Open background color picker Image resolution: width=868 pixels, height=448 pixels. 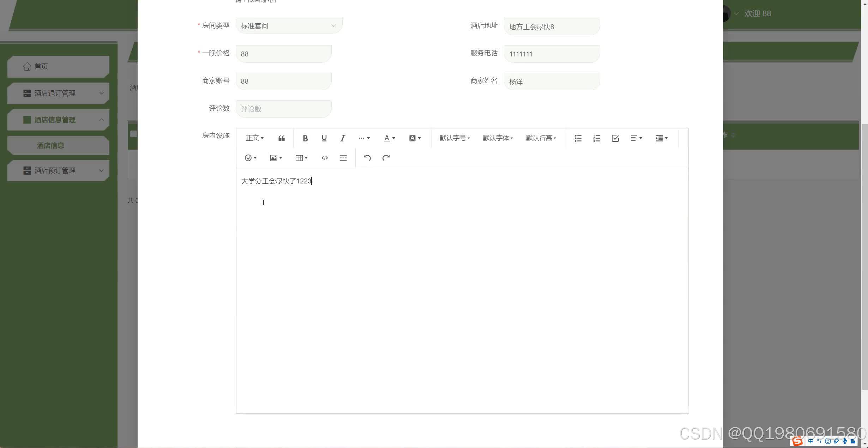(415, 138)
